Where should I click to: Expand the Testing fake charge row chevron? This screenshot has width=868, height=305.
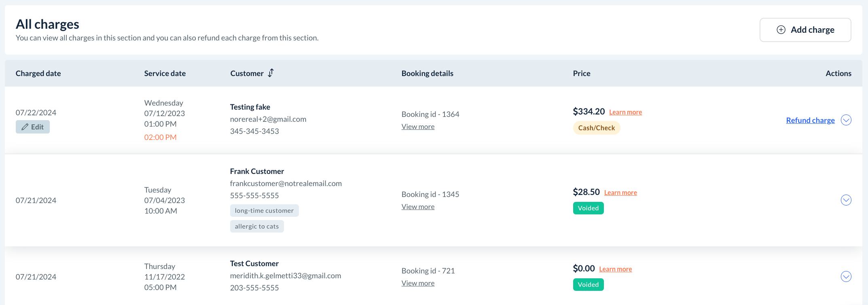click(846, 120)
